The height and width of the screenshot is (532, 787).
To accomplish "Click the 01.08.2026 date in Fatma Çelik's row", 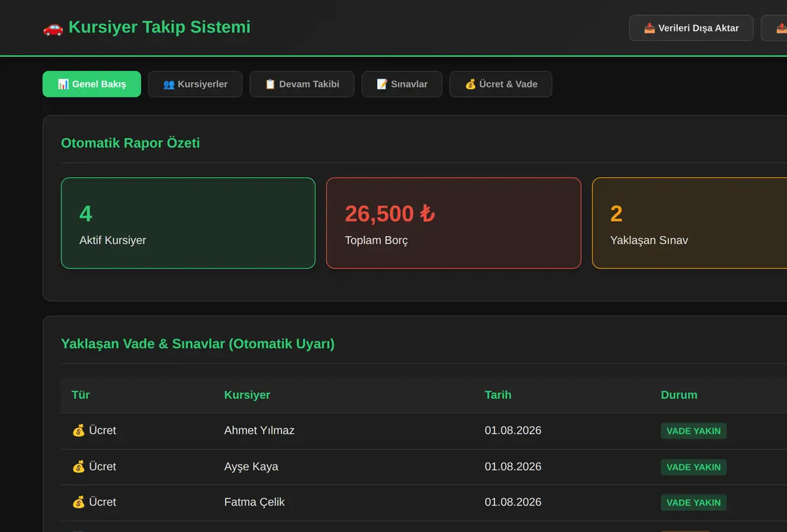I will click(x=513, y=502).
